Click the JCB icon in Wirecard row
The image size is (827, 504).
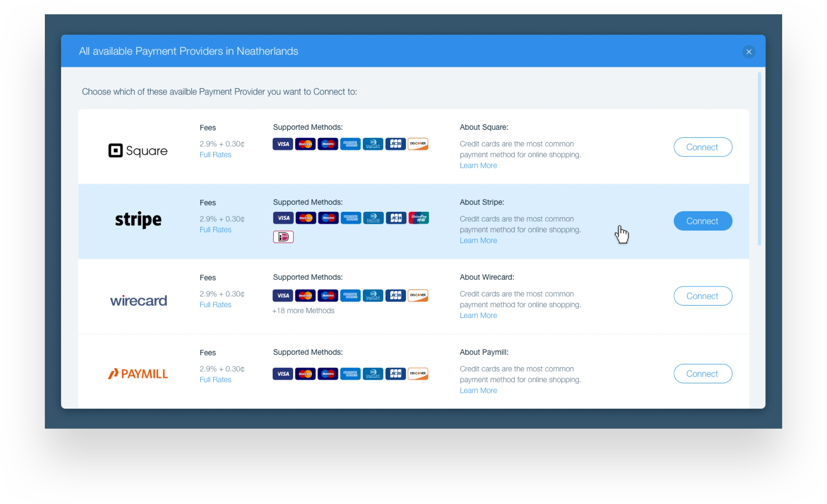coord(395,295)
